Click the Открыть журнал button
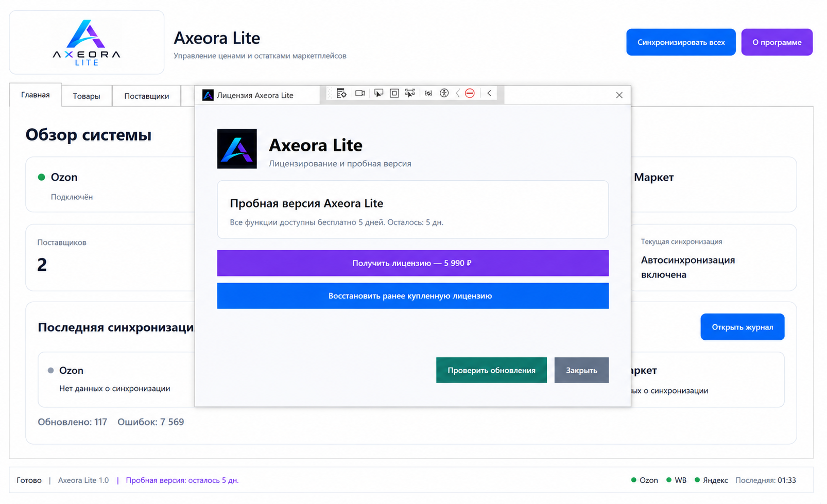827x504 pixels. pyautogui.click(x=742, y=327)
